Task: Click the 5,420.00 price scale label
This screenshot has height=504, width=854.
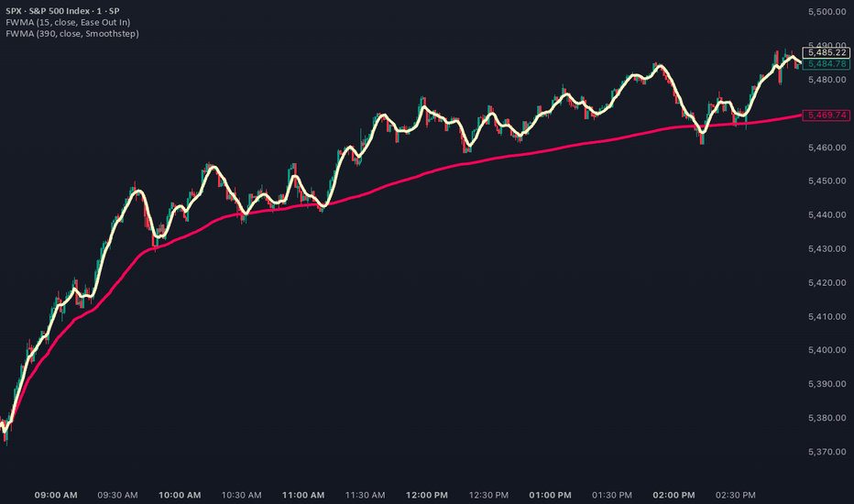Action: 827,283
